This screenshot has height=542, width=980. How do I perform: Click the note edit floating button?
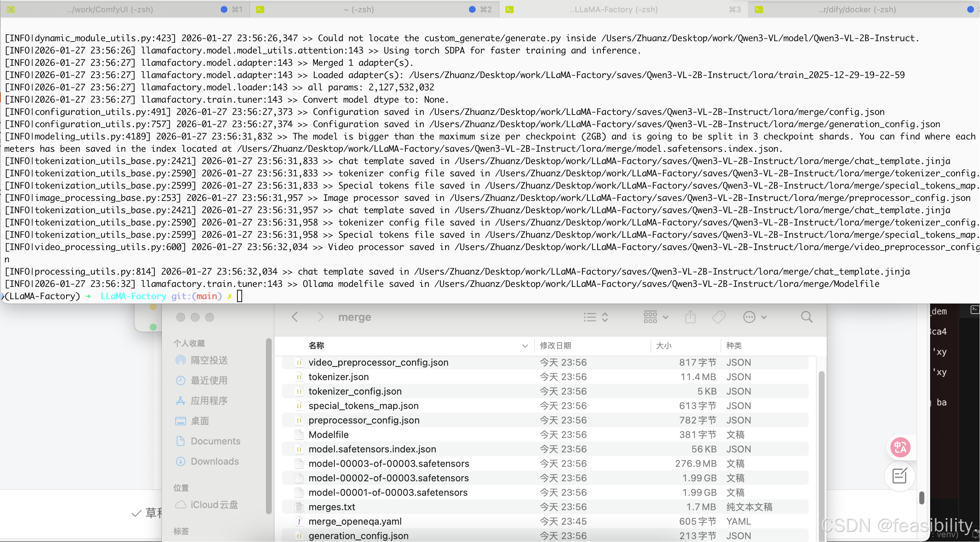pyautogui.click(x=900, y=476)
